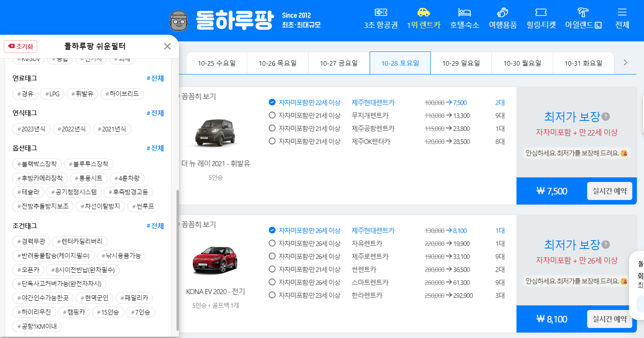Open the 여행용품 travel goods icon

(502, 13)
